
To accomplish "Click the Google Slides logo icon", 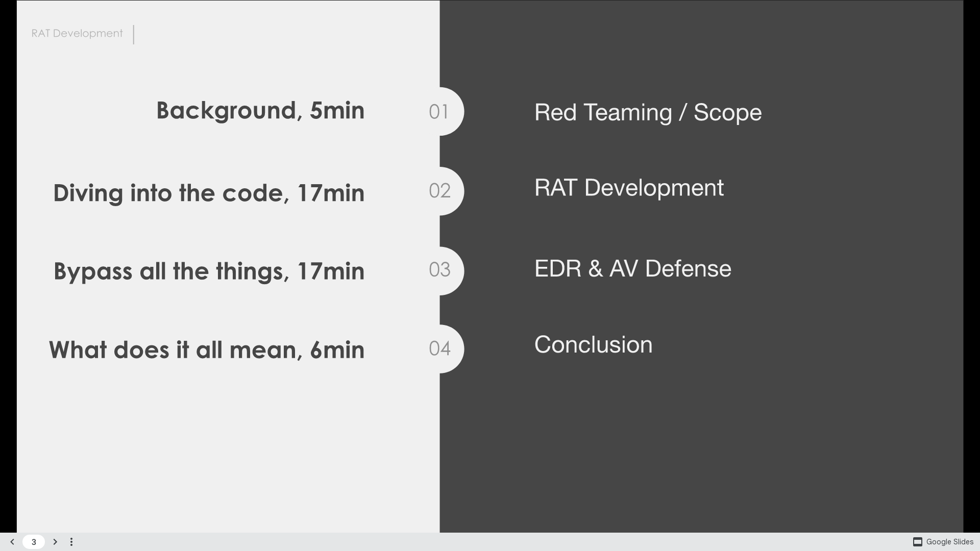I will coord(918,542).
